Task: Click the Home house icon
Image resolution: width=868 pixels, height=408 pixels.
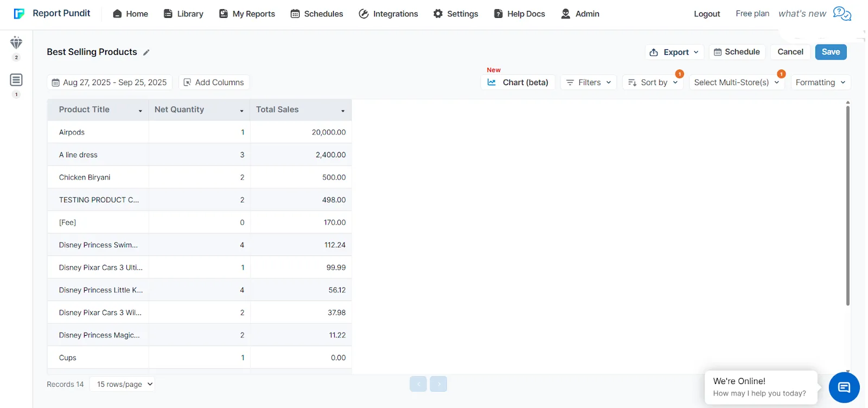Action: 117,14
